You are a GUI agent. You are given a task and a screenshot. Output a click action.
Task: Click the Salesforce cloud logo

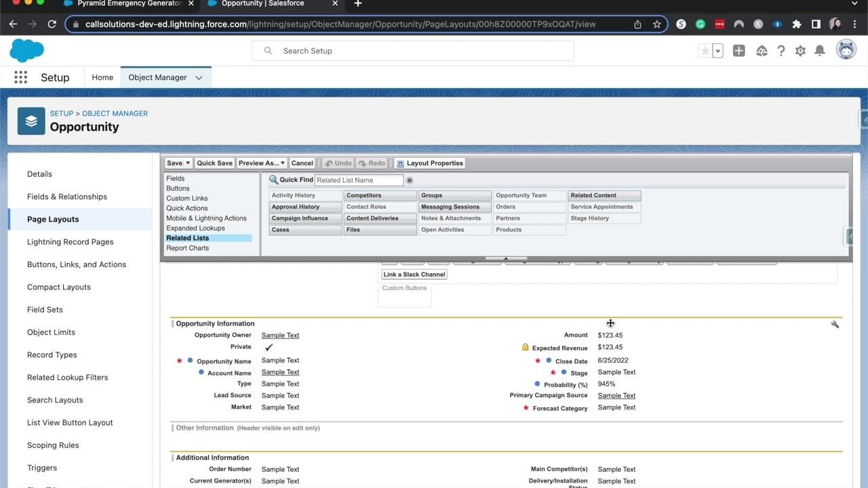coord(27,50)
